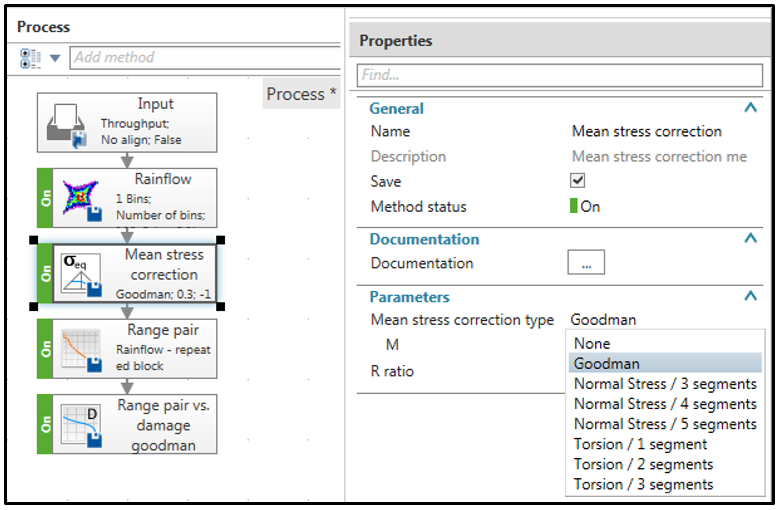Select the Range pair curve icon

78,348
